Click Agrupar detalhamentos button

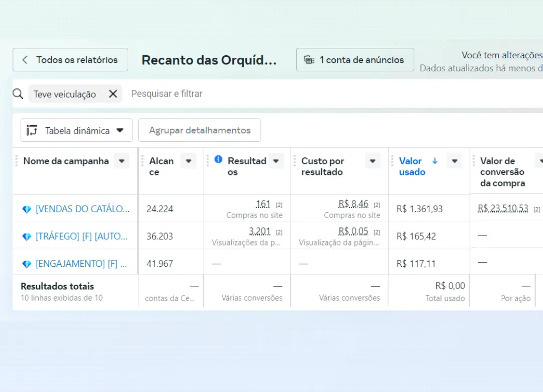200,130
